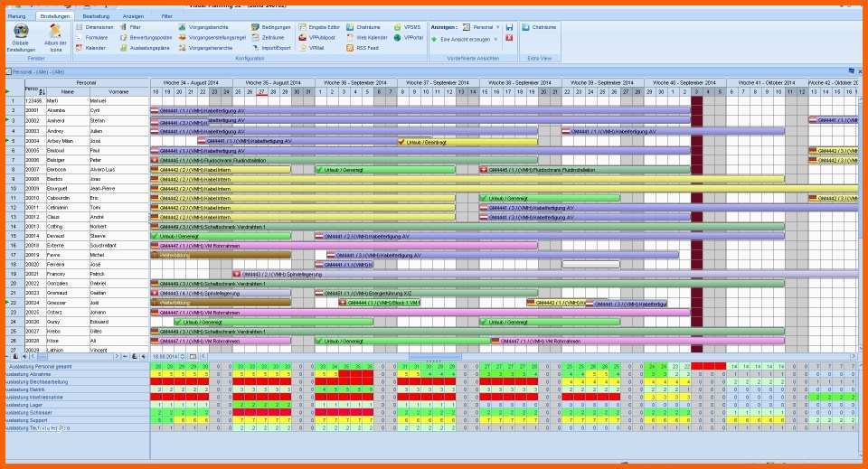Viewport: 868px width, 469px height.
Task: Open the Planung ribbon tab
Action: tap(16, 16)
